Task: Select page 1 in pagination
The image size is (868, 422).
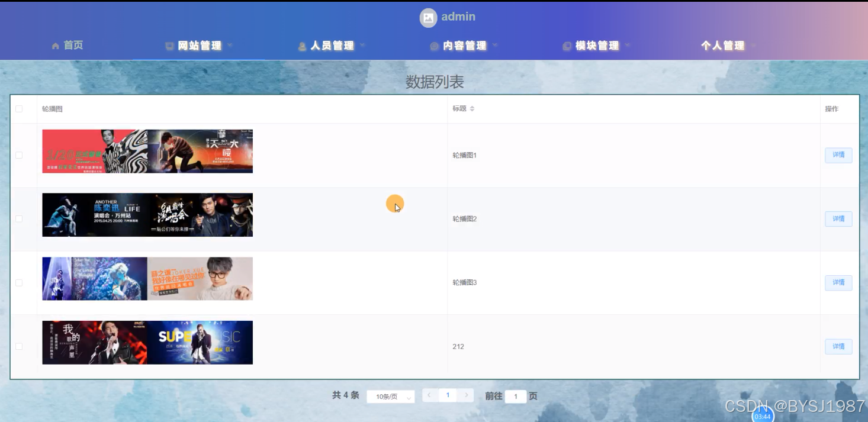Action: pyautogui.click(x=448, y=395)
